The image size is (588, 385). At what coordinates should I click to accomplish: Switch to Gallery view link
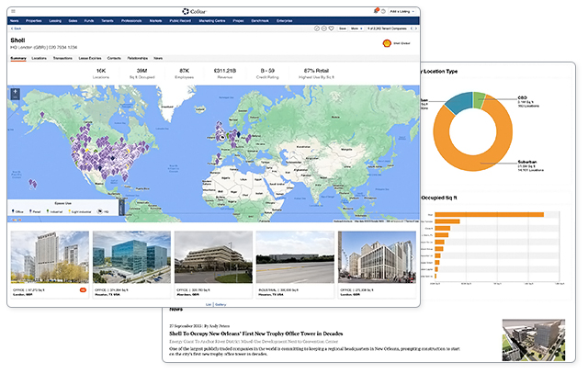pos(220,304)
